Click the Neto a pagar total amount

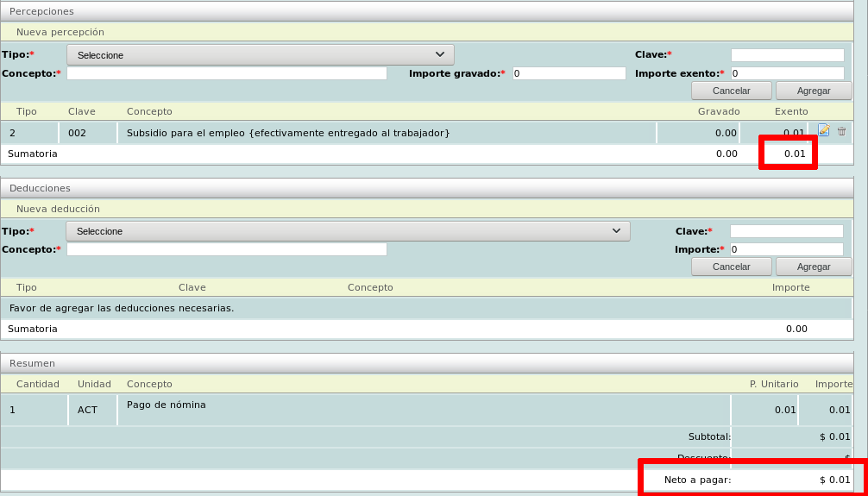[834, 480]
